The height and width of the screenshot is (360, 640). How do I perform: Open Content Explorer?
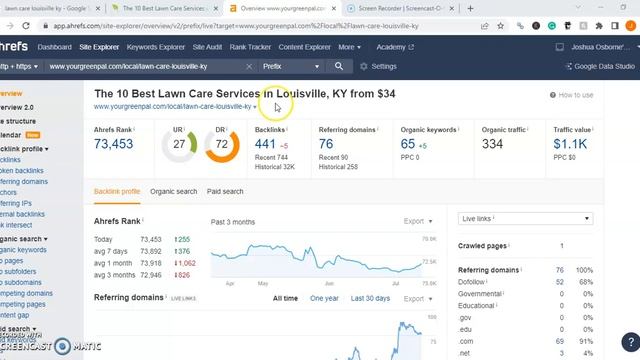click(x=304, y=47)
